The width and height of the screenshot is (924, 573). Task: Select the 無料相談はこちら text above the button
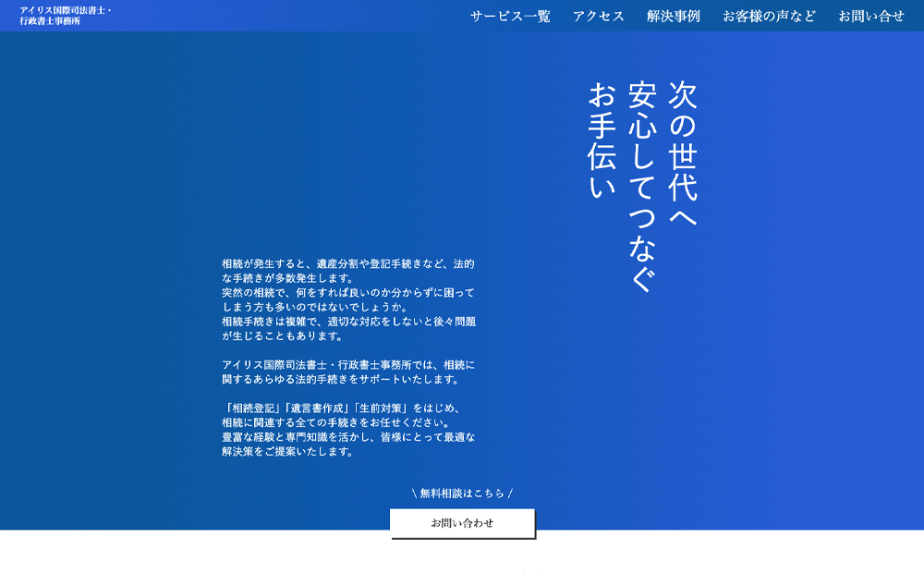click(x=462, y=493)
